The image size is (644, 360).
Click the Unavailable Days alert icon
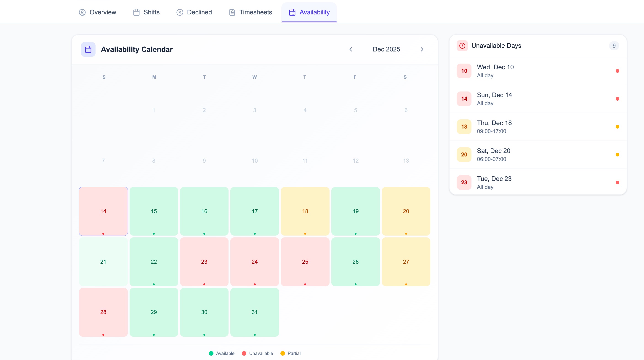click(x=462, y=46)
